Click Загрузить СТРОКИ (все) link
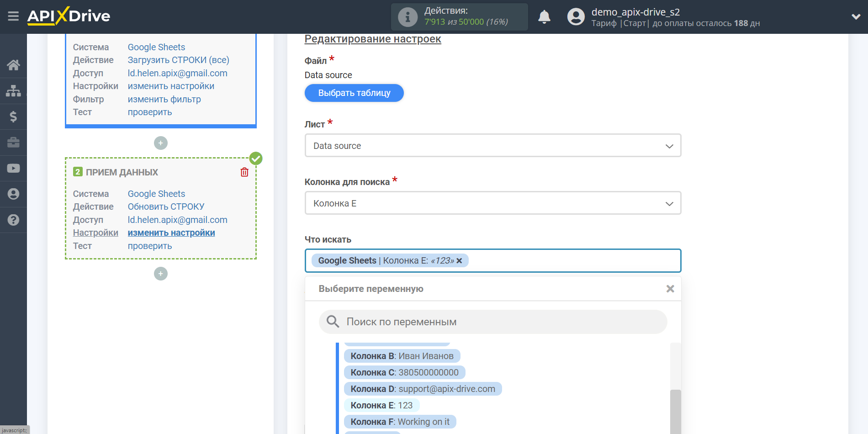 pyautogui.click(x=178, y=60)
